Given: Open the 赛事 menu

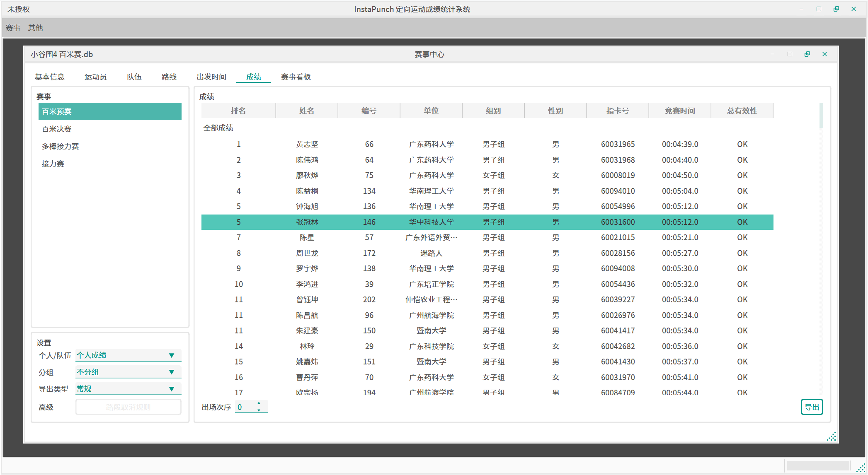Looking at the screenshot, I should [13, 28].
